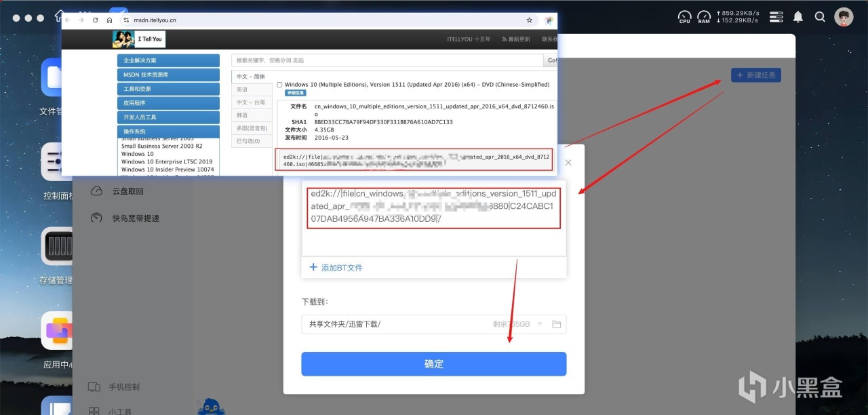Select Windows 10 Enterprise LTSC 2019
868x415 pixels.
tap(167, 162)
